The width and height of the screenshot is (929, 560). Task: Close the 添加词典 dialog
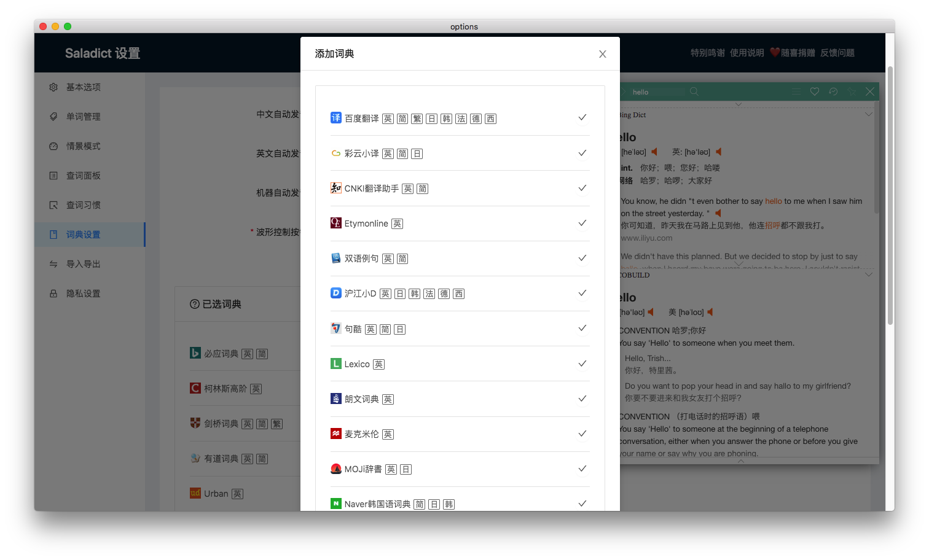point(603,54)
